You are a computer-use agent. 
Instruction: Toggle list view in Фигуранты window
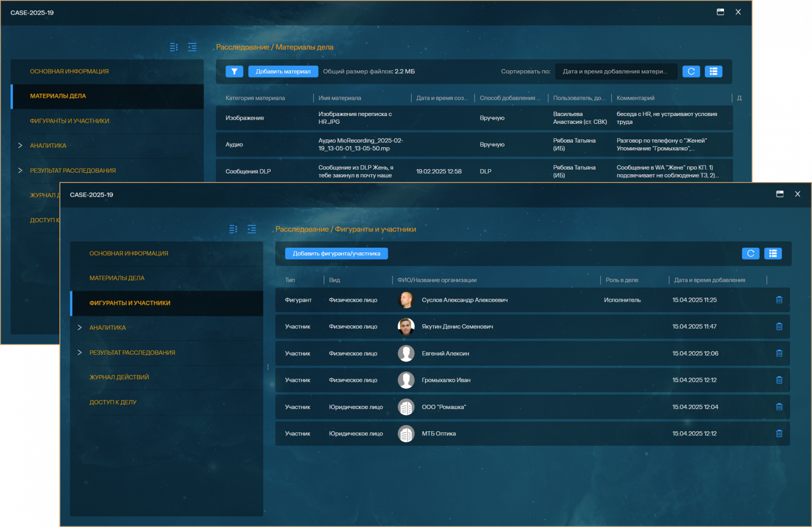pos(773,253)
